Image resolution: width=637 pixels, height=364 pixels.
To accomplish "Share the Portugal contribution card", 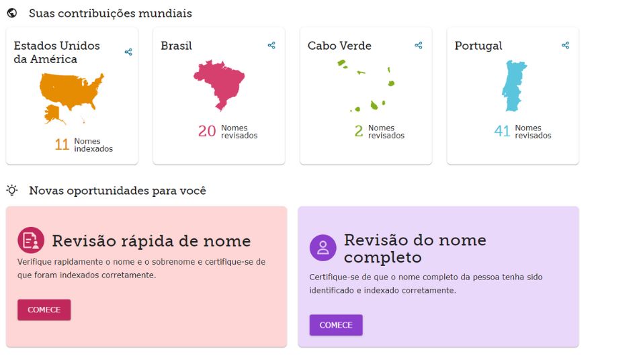I will coord(566,45).
